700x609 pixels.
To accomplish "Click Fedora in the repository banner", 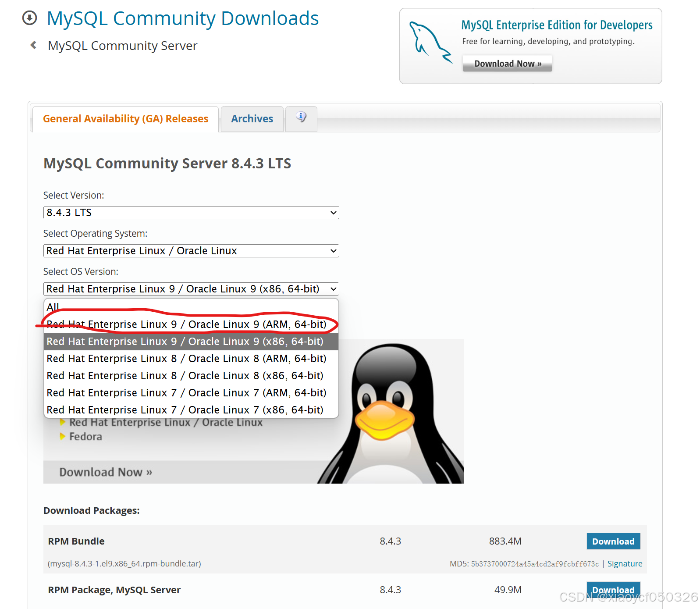I will 85,437.
